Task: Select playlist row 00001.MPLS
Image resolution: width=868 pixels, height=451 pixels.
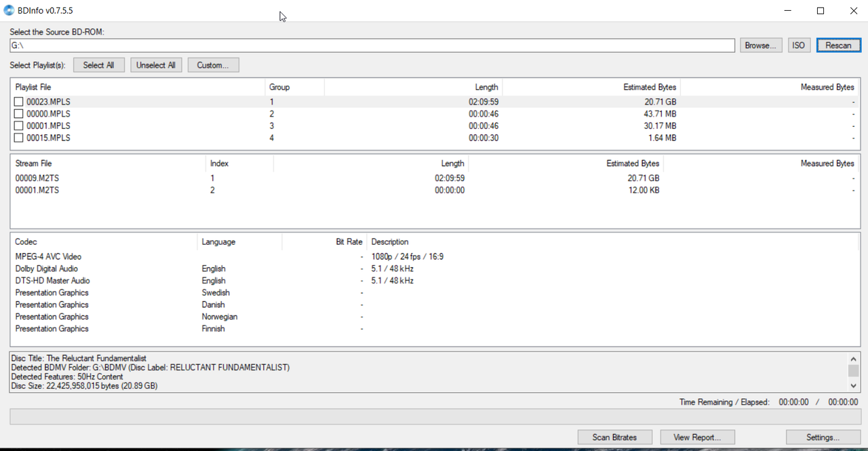Action: coord(435,126)
